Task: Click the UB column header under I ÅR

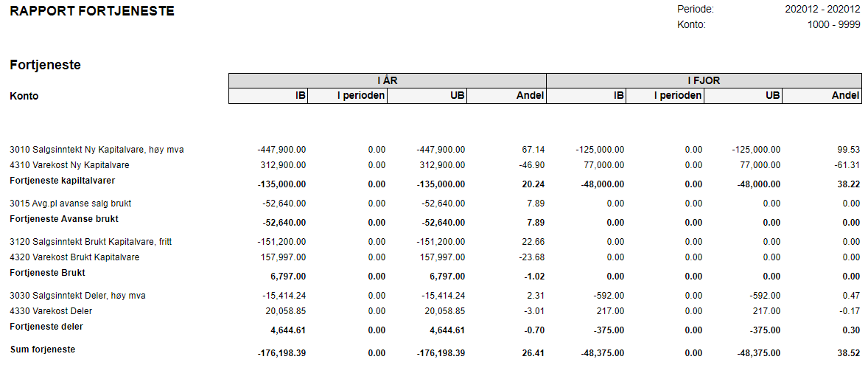Action: [x=427, y=96]
